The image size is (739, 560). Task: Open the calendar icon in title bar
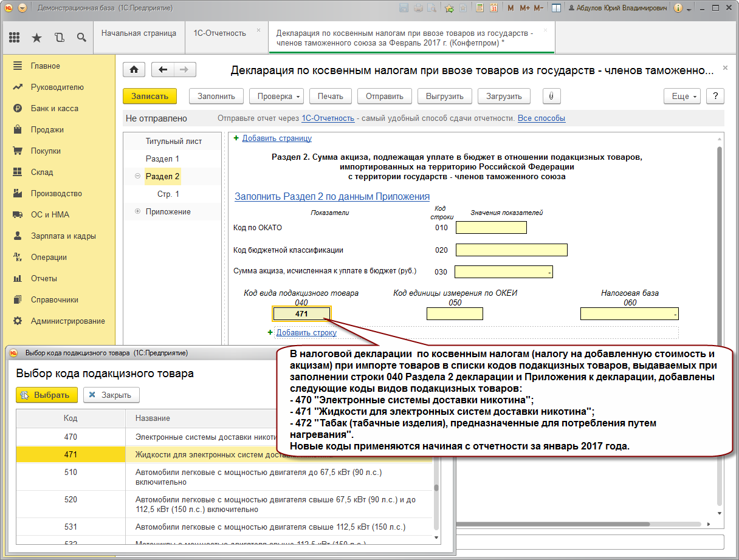click(x=493, y=9)
